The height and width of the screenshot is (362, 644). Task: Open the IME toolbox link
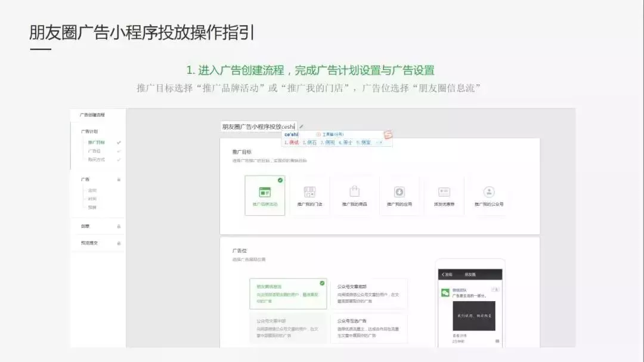[x=330, y=134]
